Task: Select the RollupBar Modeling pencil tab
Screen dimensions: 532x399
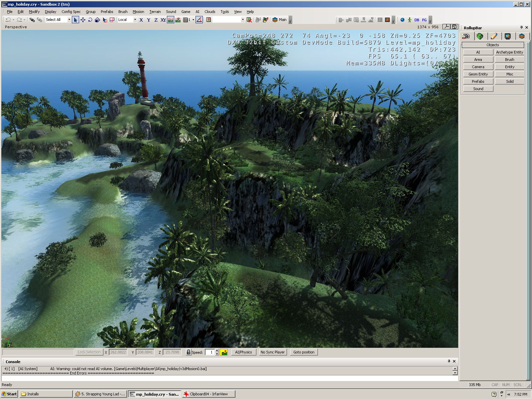Action: pyautogui.click(x=494, y=36)
